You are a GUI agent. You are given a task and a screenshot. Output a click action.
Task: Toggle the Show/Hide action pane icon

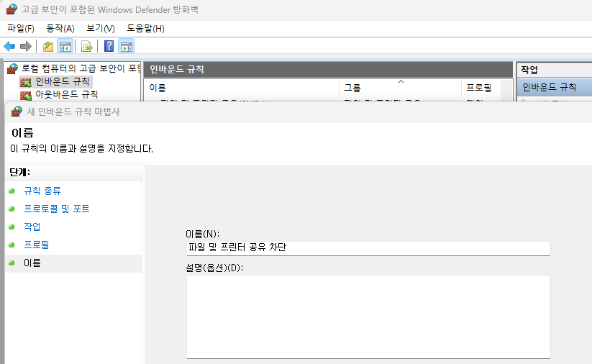(x=127, y=47)
